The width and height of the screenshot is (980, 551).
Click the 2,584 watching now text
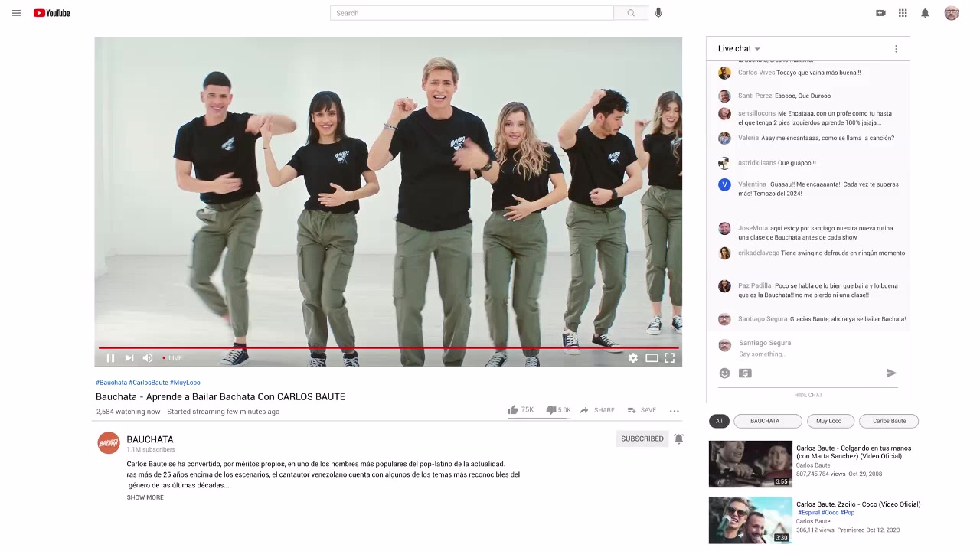point(129,412)
